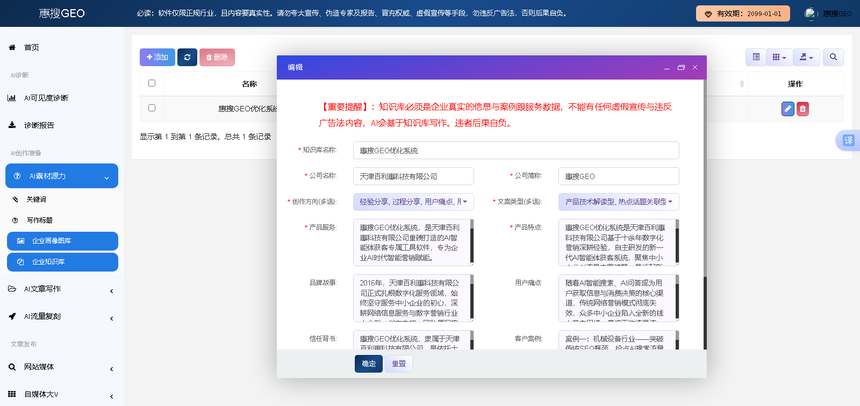860x406 pixels.
Task: Click the 知识库名称 input field
Action: [x=516, y=150]
